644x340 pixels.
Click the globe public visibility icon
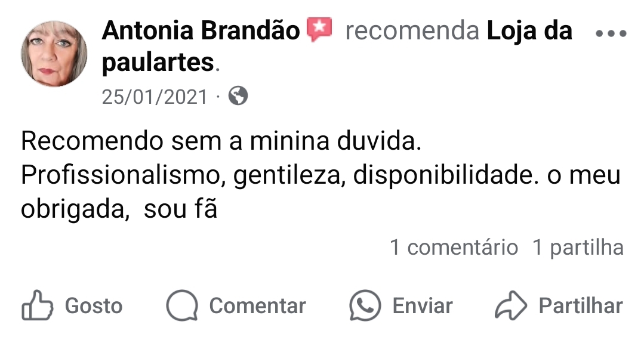pos(238,96)
